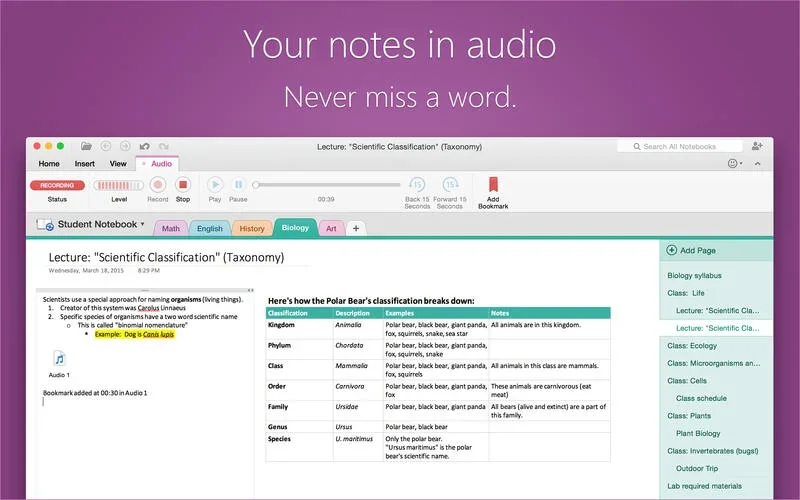This screenshot has height=500, width=800.
Task: Select the Biology section tab
Action: pos(295,228)
